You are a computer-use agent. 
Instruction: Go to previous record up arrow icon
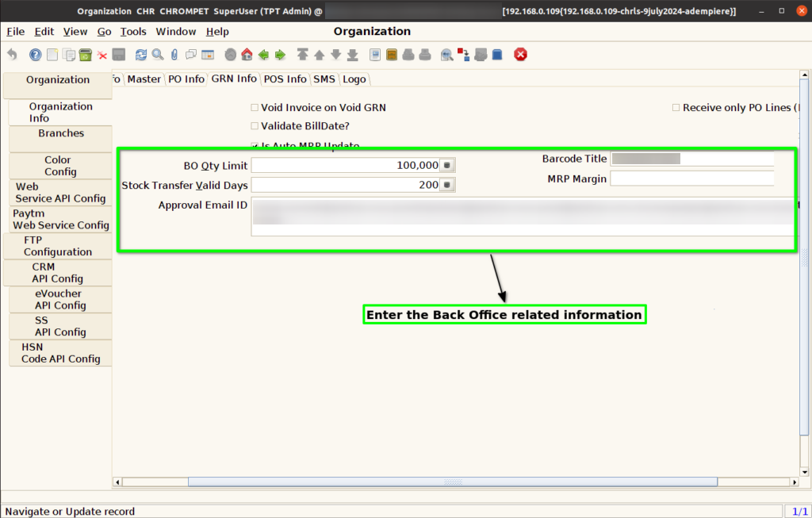point(320,55)
